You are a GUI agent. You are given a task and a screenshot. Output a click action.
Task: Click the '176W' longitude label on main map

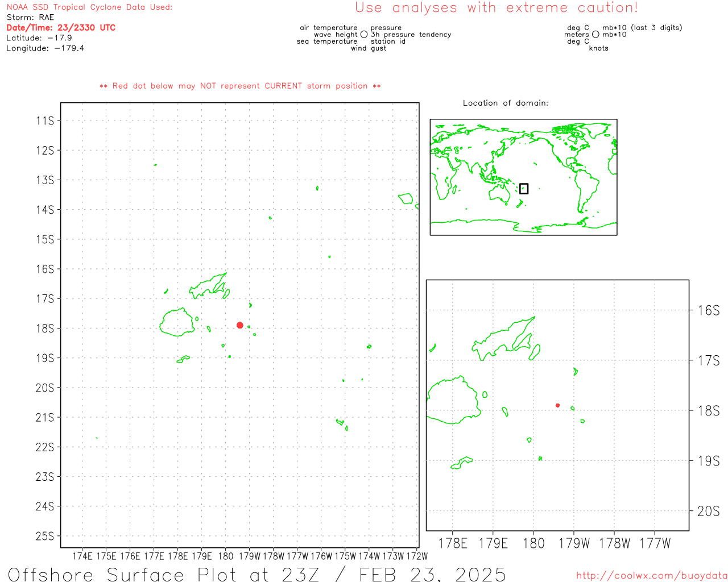click(x=321, y=556)
